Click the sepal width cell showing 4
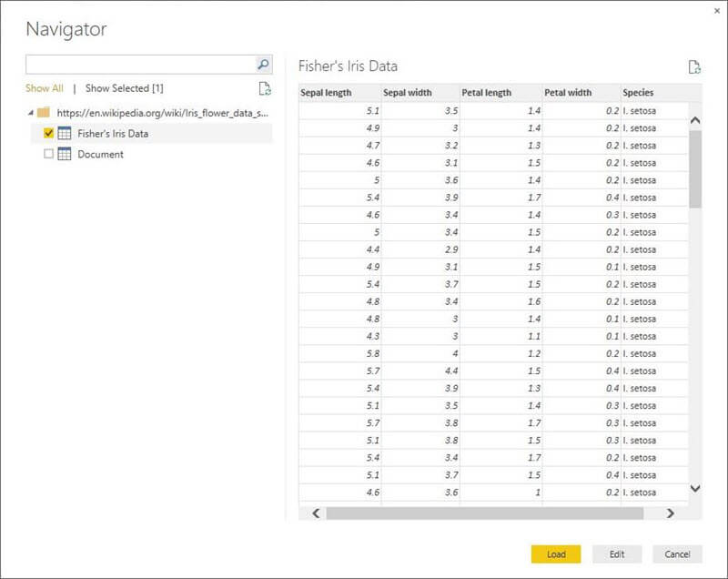Screen dimensions: 728x579 pos(420,354)
